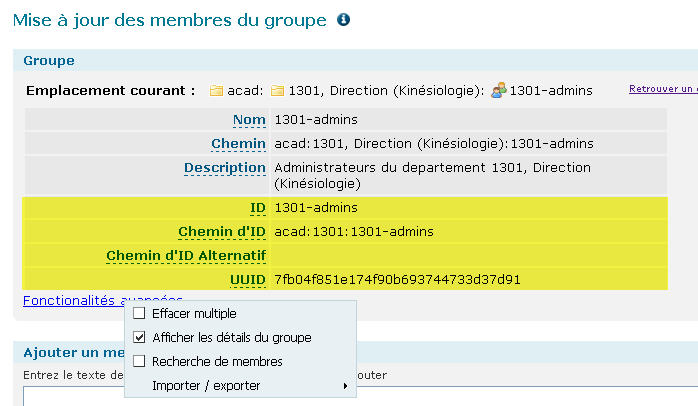698x406 pixels.
Task: Click the Nom field label
Action: 249,120
